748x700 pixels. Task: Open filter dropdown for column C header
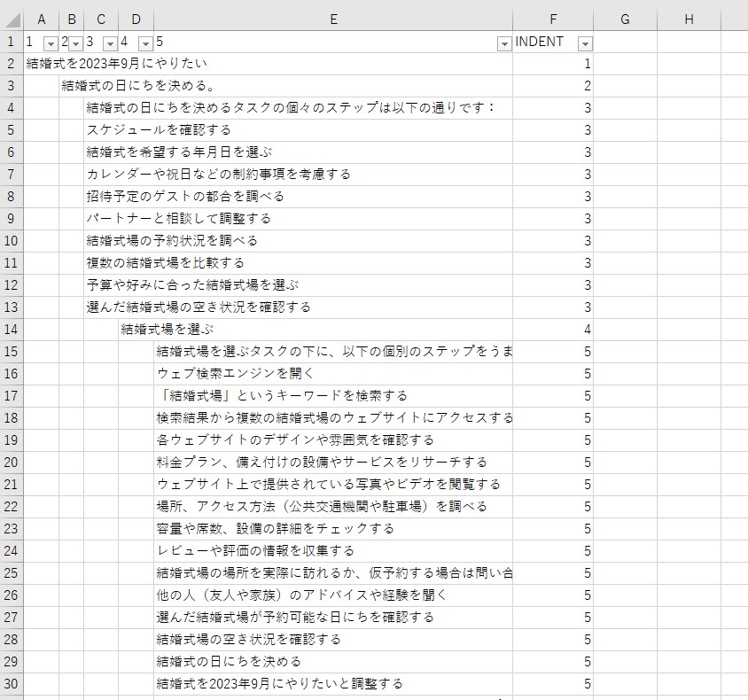click(110, 44)
